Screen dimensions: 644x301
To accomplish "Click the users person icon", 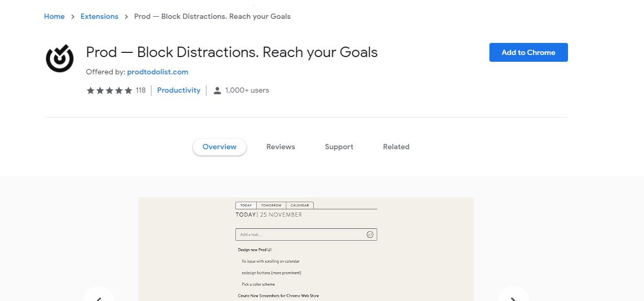I will pyautogui.click(x=217, y=91).
